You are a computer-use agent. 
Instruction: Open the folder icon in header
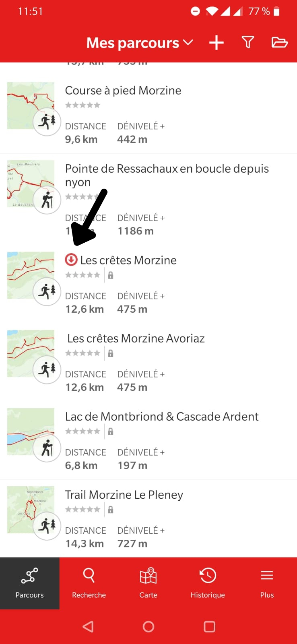(x=279, y=42)
